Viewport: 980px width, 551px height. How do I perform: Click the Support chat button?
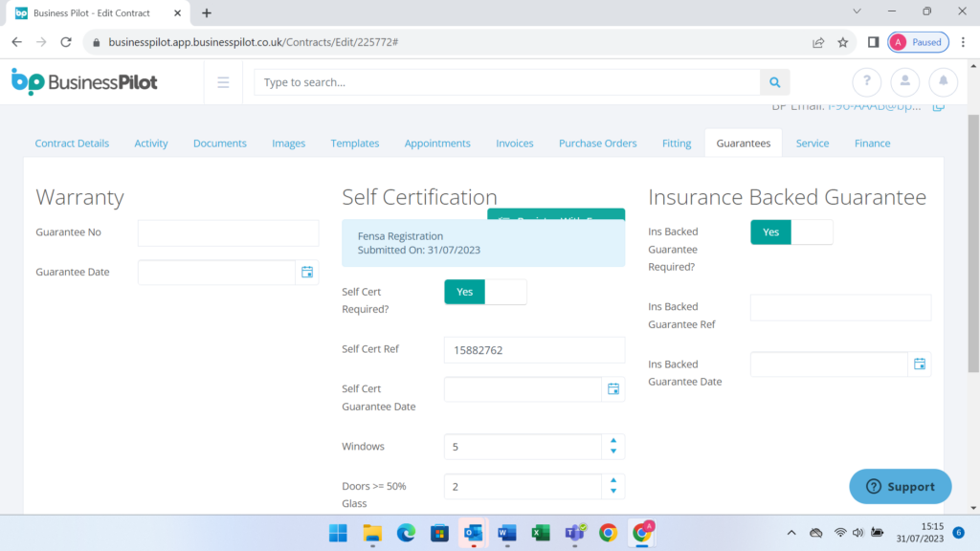tap(900, 487)
